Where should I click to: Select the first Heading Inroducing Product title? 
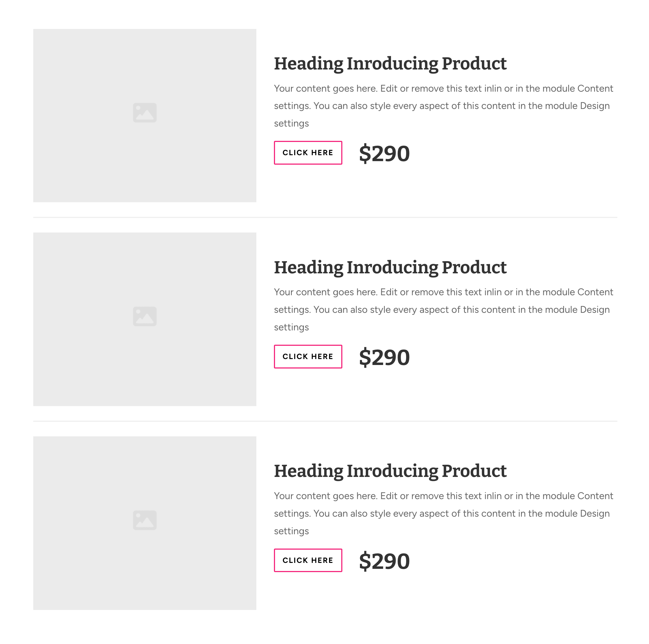point(390,64)
